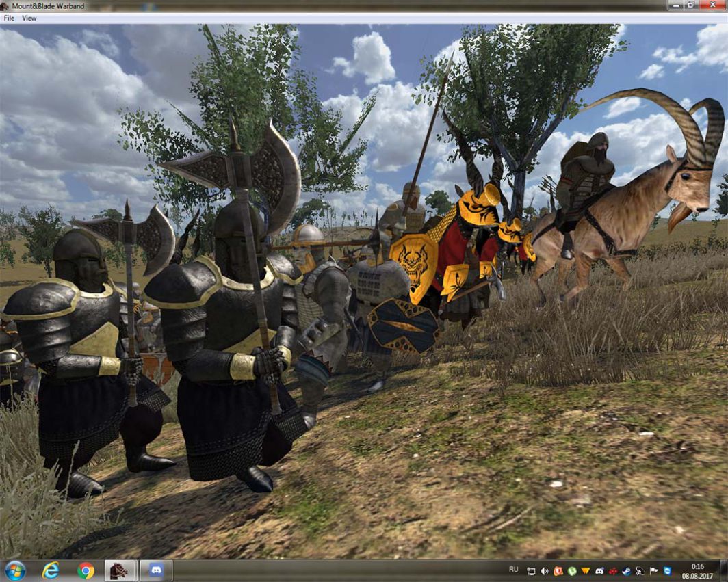The width and height of the screenshot is (728, 582).
Task: Open the Discord tray icon
Action: (x=599, y=571)
